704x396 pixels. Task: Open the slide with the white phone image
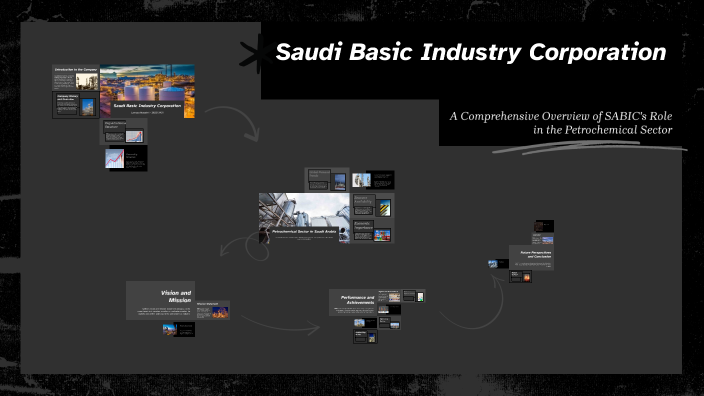pyautogui.click(x=414, y=296)
